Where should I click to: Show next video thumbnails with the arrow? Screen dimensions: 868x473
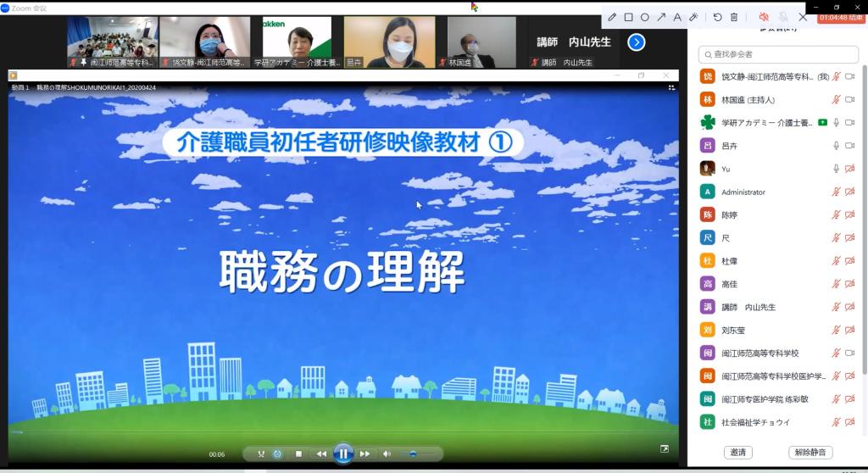click(x=636, y=42)
